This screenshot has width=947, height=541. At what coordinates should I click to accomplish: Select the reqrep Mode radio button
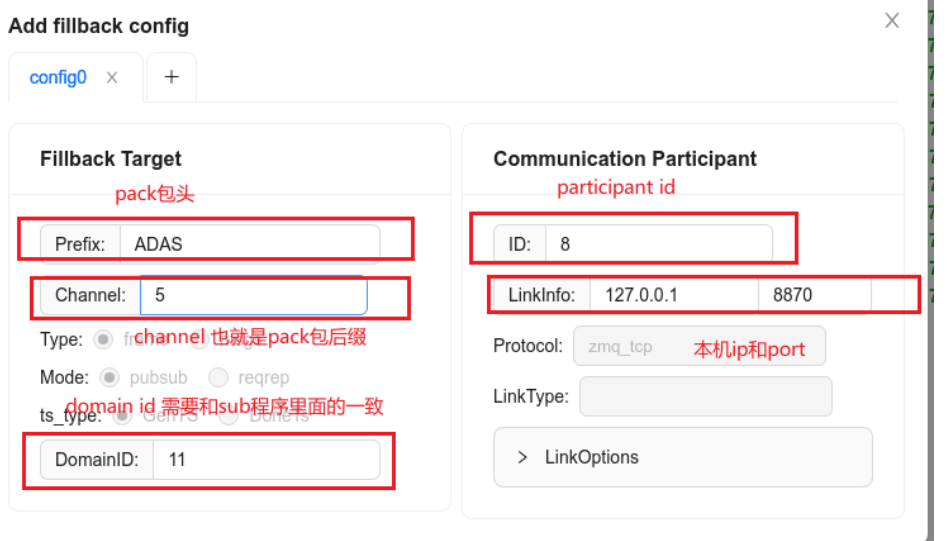(218, 377)
